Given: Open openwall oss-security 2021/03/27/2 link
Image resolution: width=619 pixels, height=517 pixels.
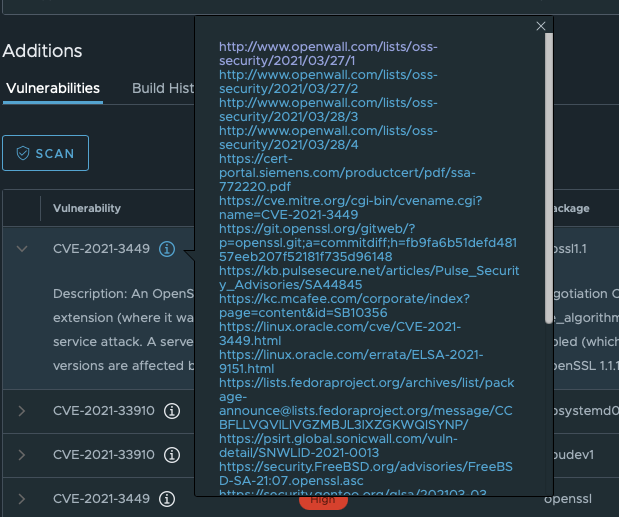Looking at the screenshot, I should 328,82.
